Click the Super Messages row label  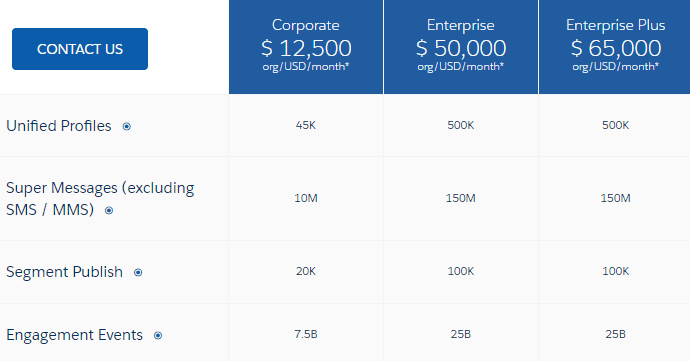pos(100,199)
